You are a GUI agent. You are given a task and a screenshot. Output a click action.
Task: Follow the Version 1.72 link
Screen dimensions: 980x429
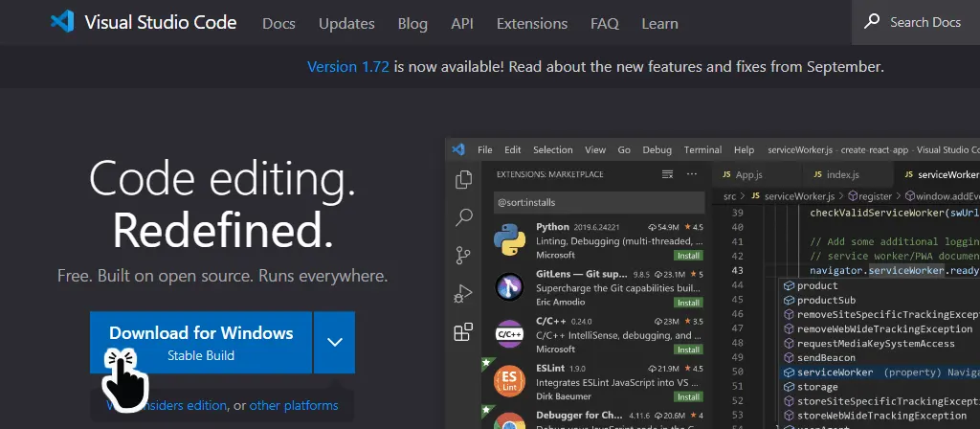[x=348, y=66]
